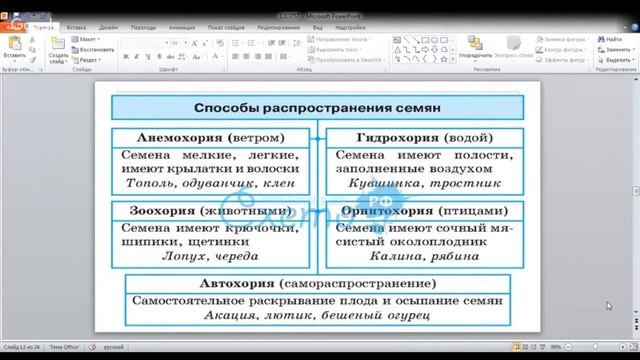
Task: Open the Animation (Анимация) tab
Action: coord(182,27)
